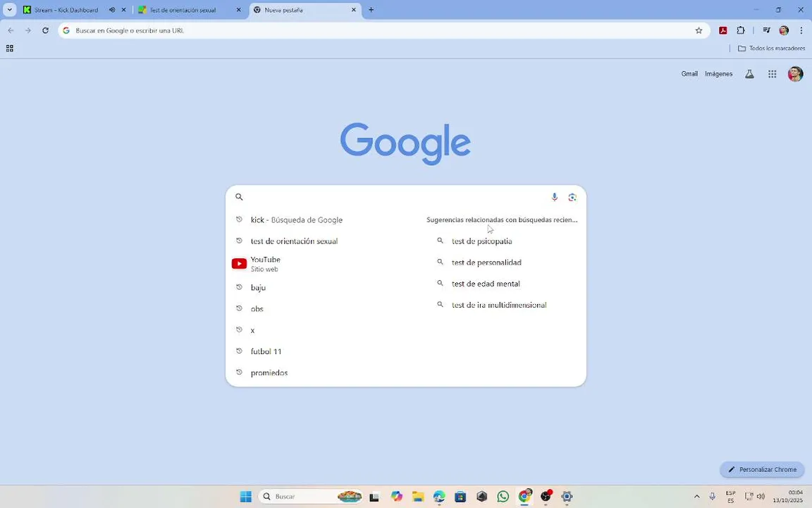Open Chrome profile avatar in toolbar
Viewport: 812px width, 508px height.
784,30
